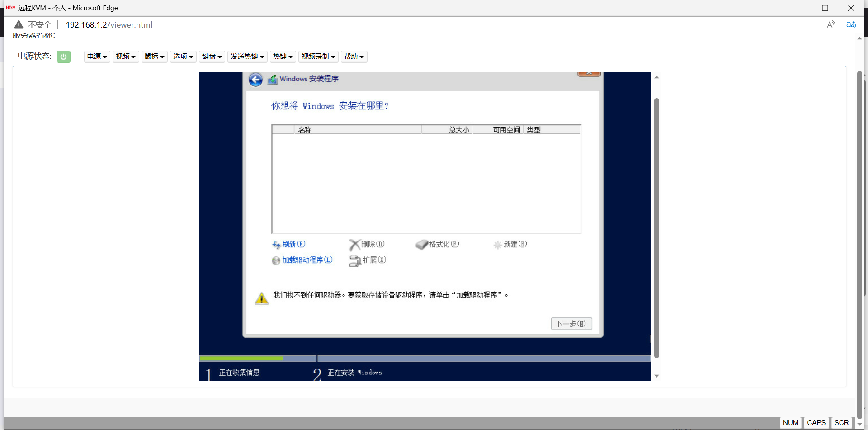Click the yellow warning triangle icon
Image resolution: width=868 pixels, height=430 pixels.
tap(262, 298)
